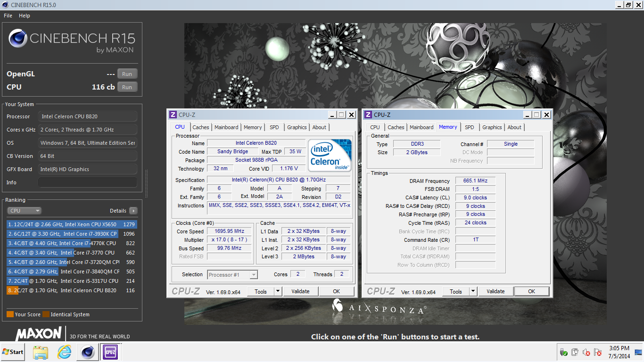
Task: Select ranking row Core i7-3840QM
Action: point(72,271)
